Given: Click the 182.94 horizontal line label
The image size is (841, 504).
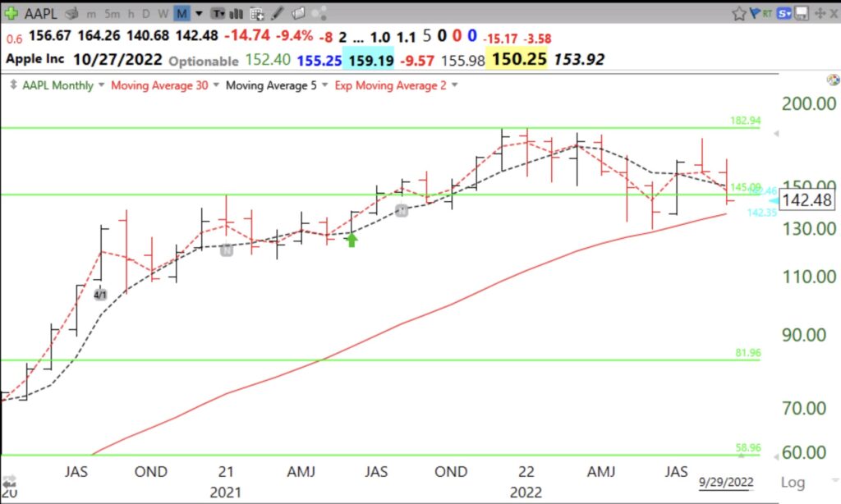Looking at the screenshot, I should coord(746,121).
